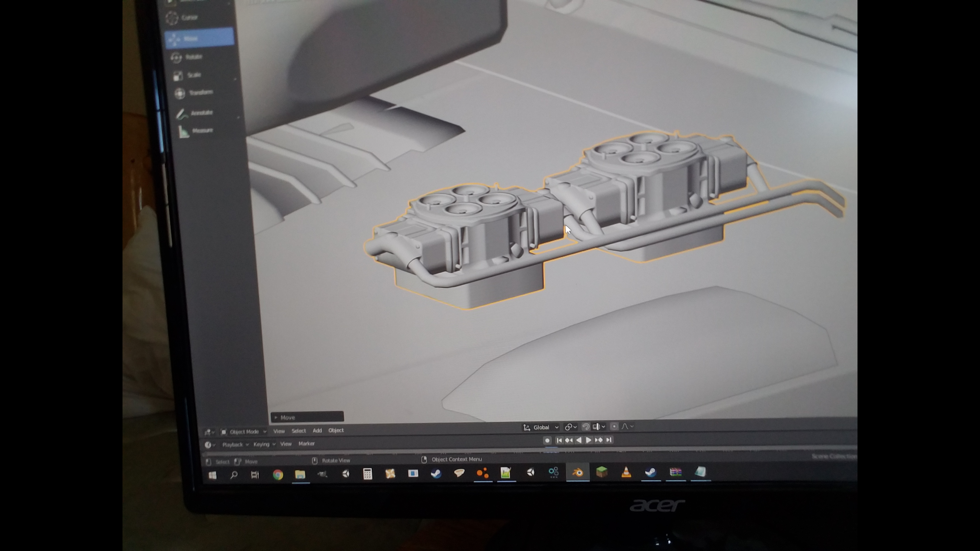This screenshot has height=551, width=980.
Task: Open the first Unity icon after File Explorer
Action: tap(346, 474)
